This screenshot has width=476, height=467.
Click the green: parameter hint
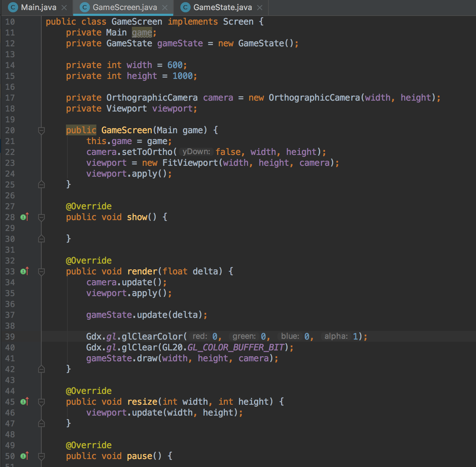pos(244,336)
